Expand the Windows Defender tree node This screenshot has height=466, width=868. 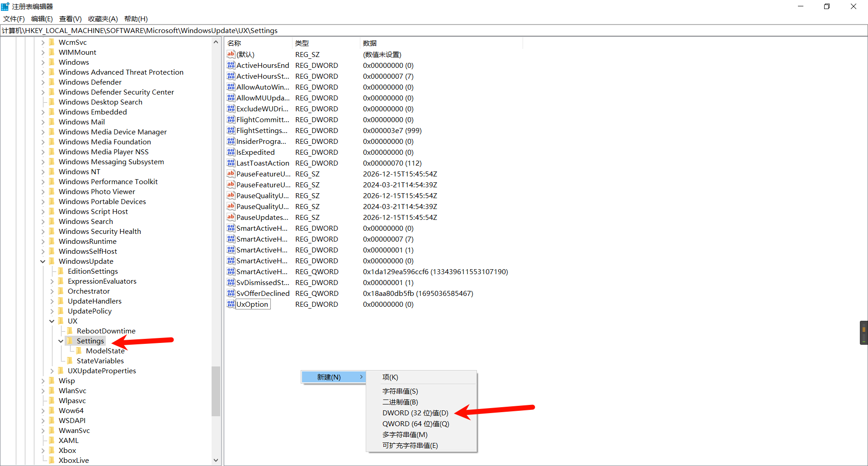pos(43,82)
